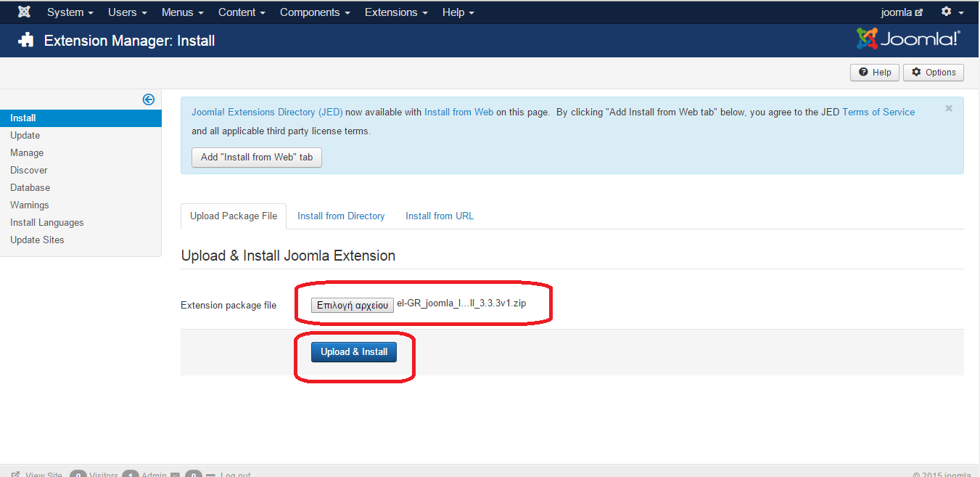Select Update in the sidebar
The image size is (980, 477).
pos(81,136)
